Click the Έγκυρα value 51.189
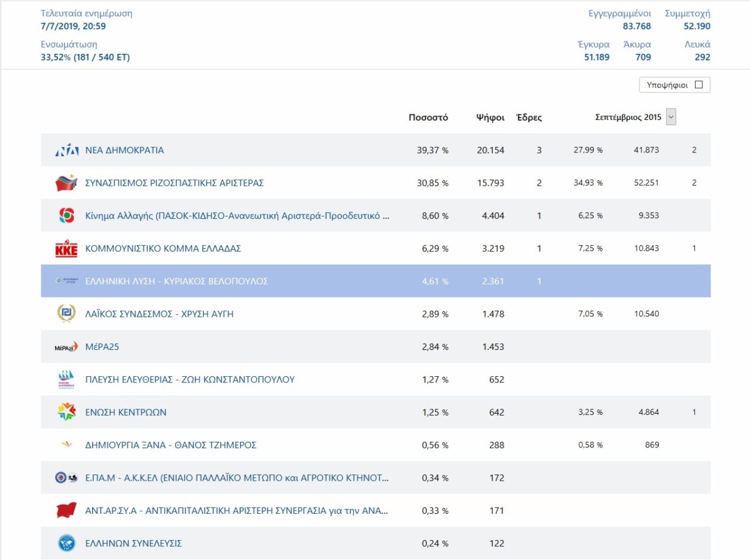750x560 pixels. tap(597, 57)
